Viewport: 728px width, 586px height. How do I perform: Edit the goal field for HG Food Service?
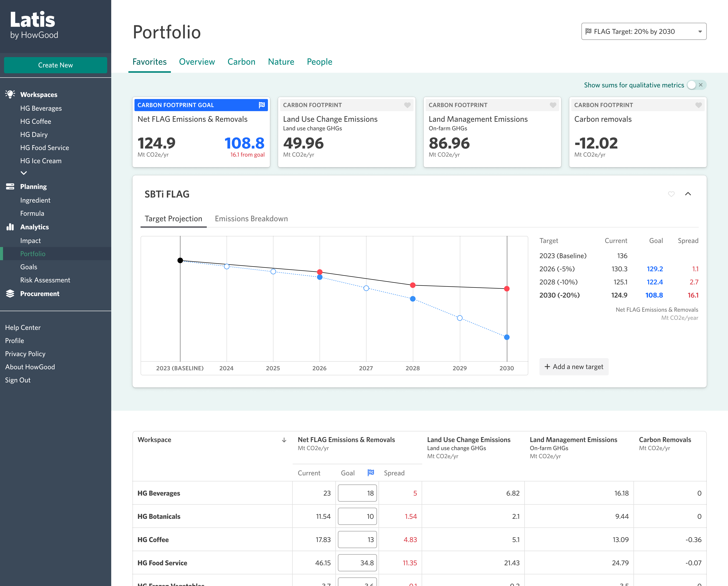(x=357, y=563)
